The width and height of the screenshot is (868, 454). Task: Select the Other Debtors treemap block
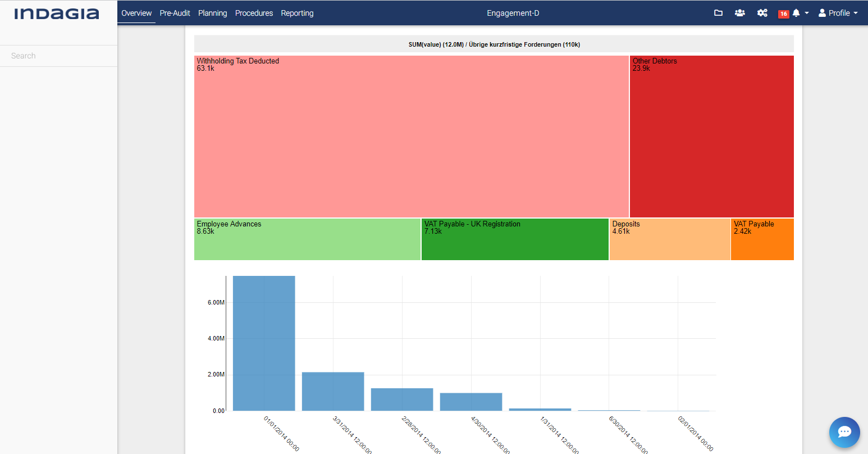coord(711,137)
